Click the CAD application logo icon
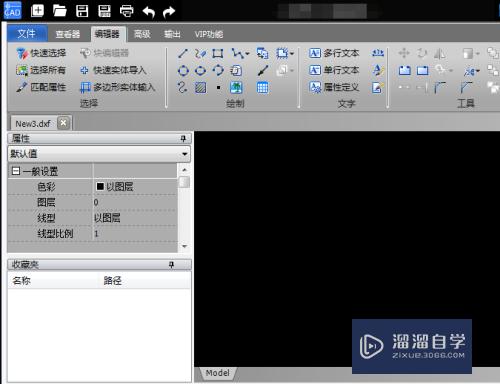The height and width of the screenshot is (384, 500). 12,10
